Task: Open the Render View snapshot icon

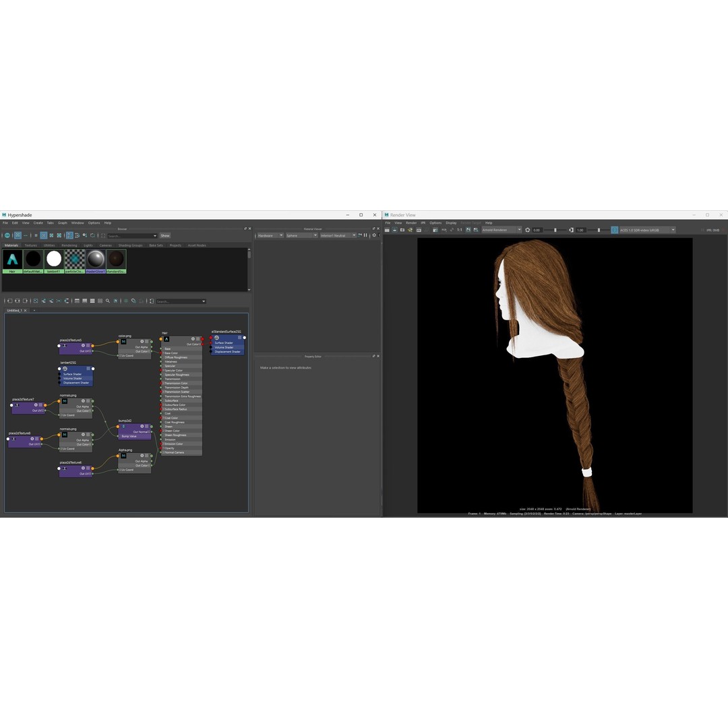Action: [x=402, y=229]
